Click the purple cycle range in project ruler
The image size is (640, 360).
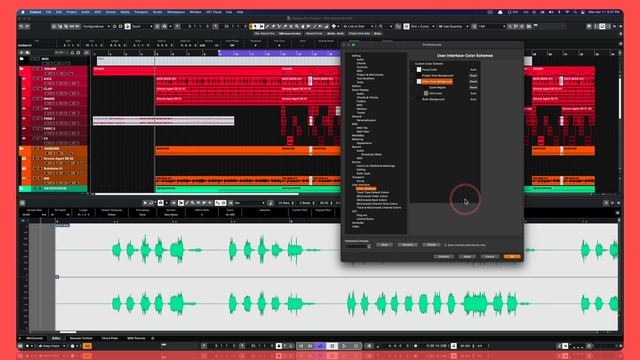pyautogui.click(x=280, y=53)
